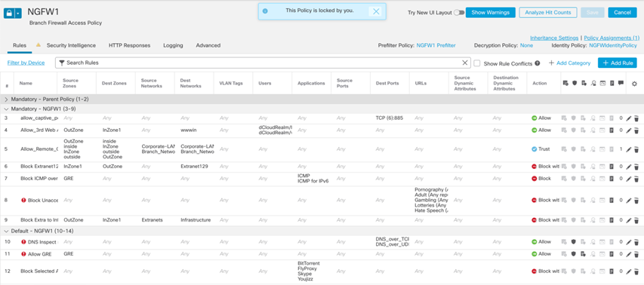Edit rule 5 Allow_Remote with pencil icon
This screenshot has width=644, height=285.
click(x=628, y=150)
